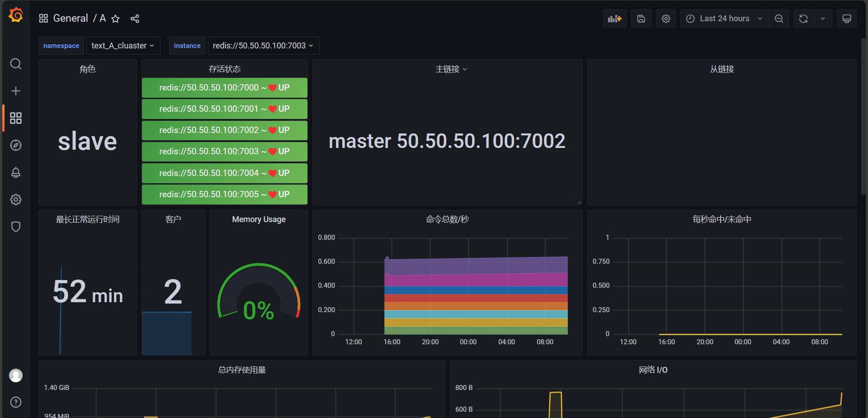
Task: Click the redis://50.50.50.100:7005 UP status row
Action: pyautogui.click(x=225, y=195)
